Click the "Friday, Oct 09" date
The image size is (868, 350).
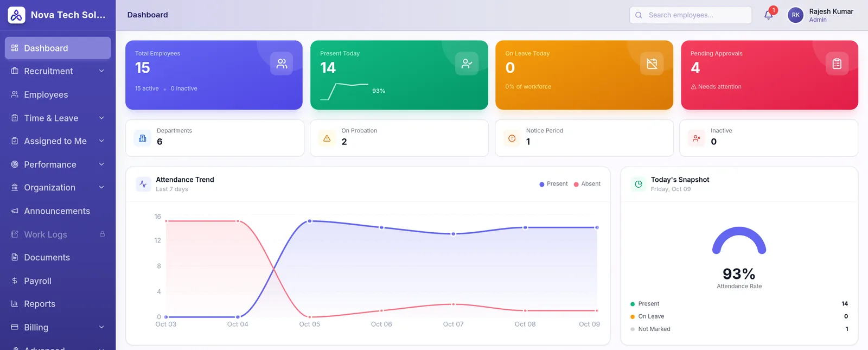[x=671, y=189]
